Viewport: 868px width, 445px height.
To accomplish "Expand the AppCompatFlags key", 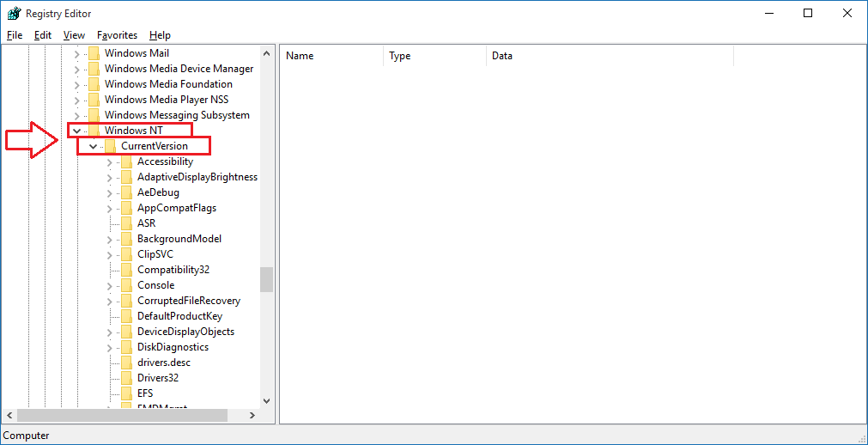I will pyautogui.click(x=110, y=209).
